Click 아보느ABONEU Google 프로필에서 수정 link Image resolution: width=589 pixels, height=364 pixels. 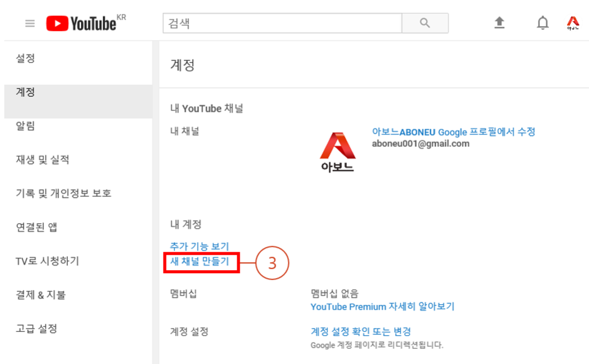click(x=454, y=132)
